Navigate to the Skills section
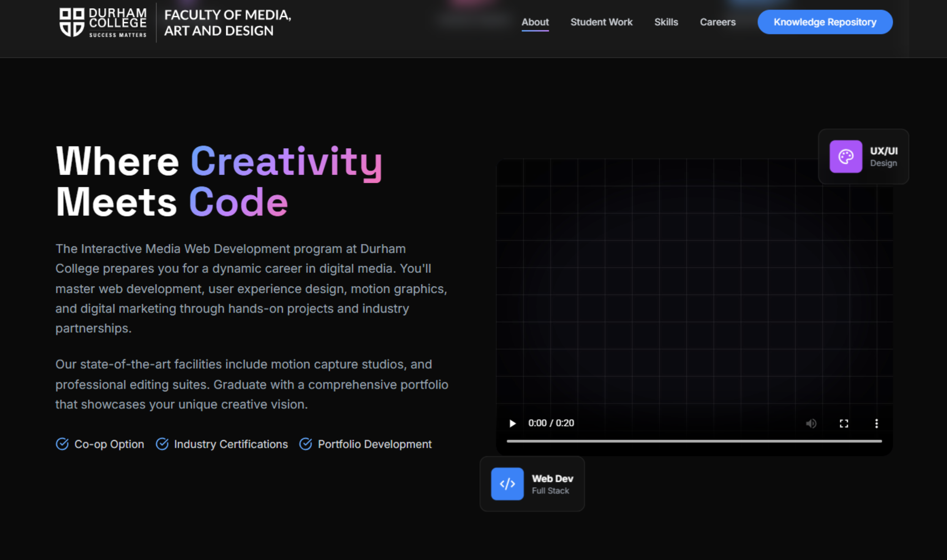The width and height of the screenshot is (947, 560). pos(666,22)
